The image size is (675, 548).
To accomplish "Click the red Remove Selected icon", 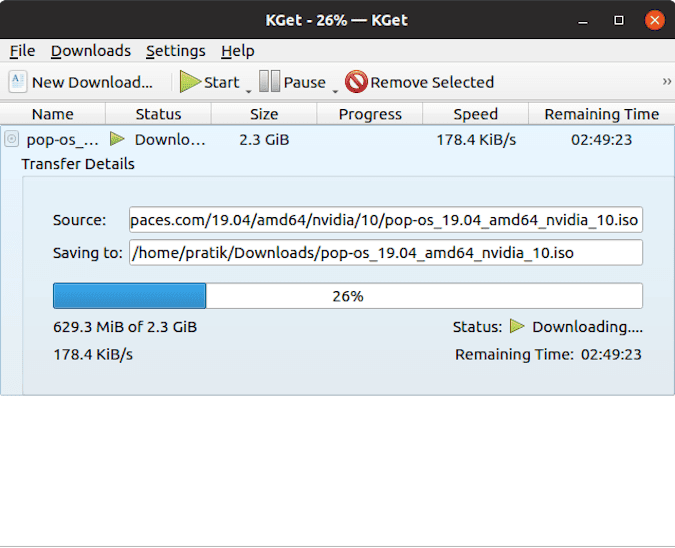I will 356,81.
